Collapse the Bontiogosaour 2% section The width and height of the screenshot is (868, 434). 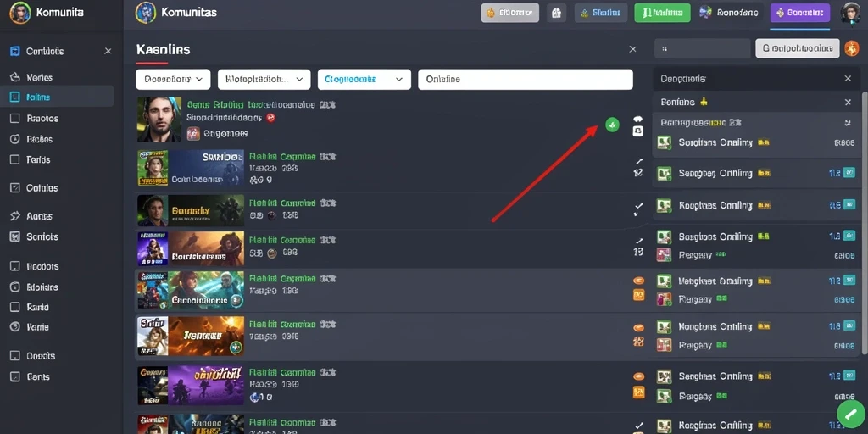(848, 122)
